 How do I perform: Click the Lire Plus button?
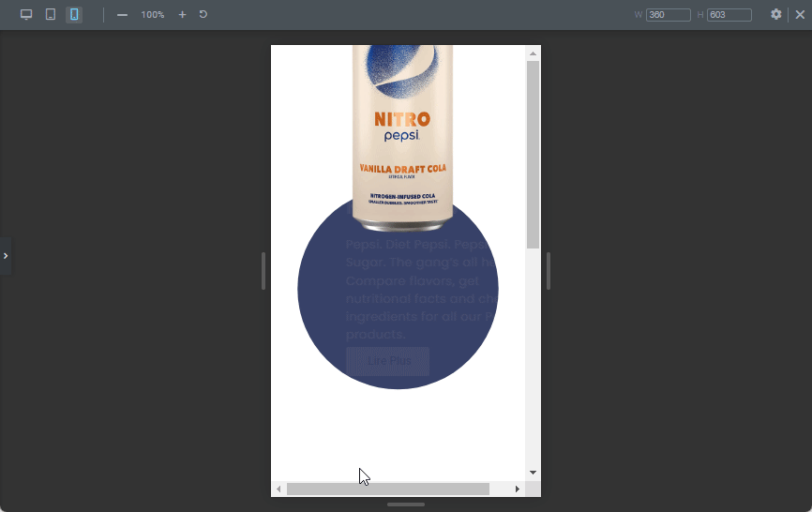pos(388,361)
